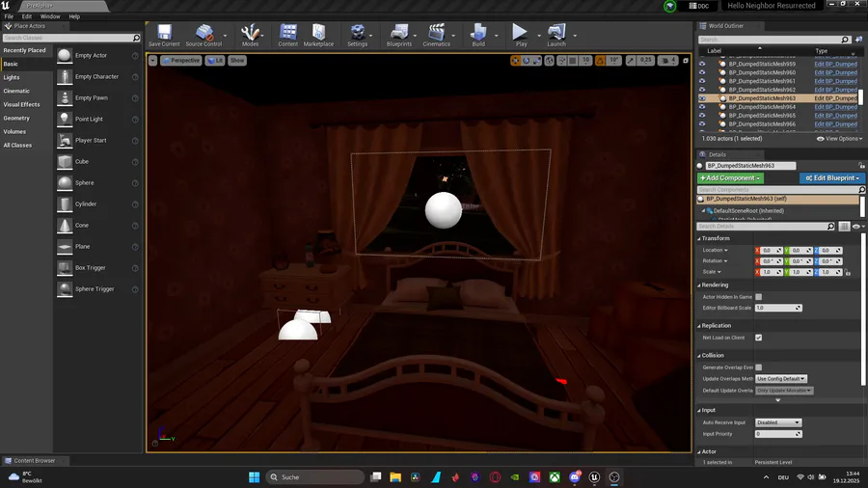Open scale snap 0,25 dropdown
Screen dimensions: 868x488
646,61
